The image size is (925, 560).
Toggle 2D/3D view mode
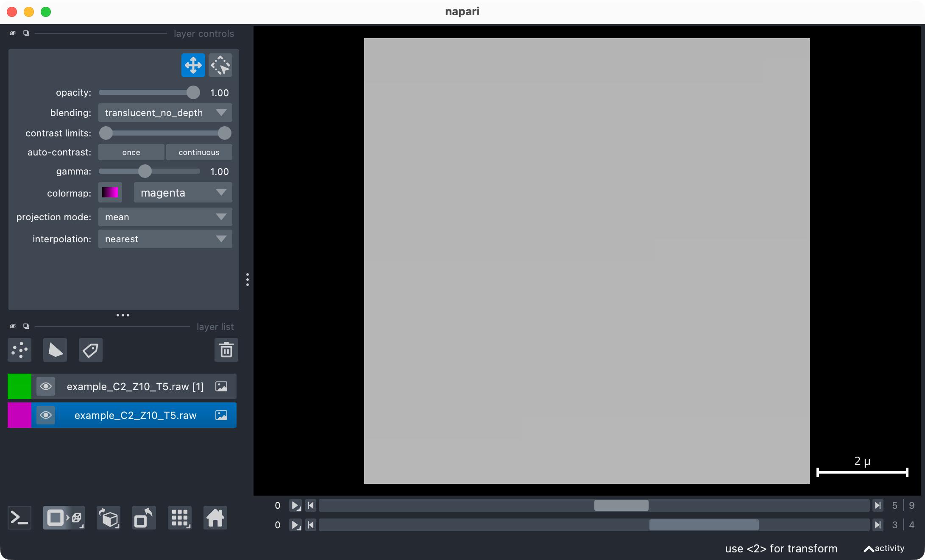tap(64, 518)
